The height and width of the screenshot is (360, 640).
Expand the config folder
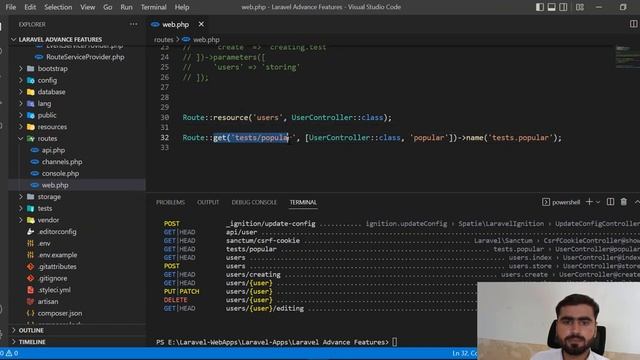(x=47, y=80)
